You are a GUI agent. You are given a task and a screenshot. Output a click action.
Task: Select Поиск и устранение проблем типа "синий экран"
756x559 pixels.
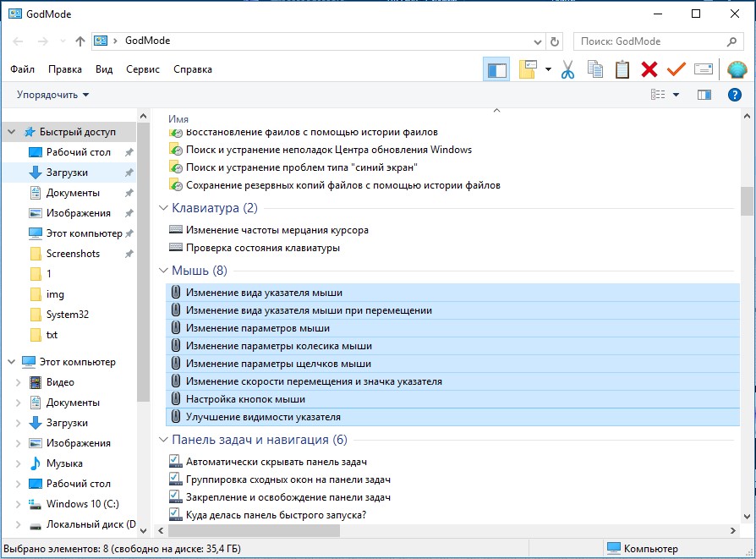(301, 167)
